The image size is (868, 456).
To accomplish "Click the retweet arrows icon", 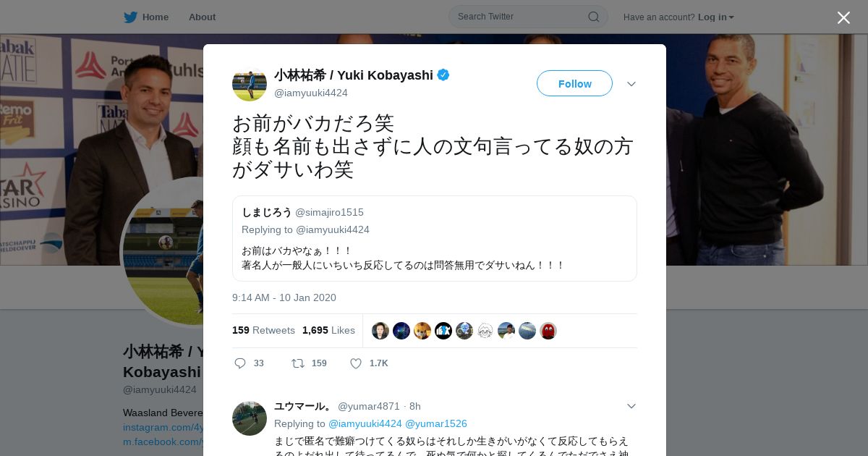I will point(298,363).
